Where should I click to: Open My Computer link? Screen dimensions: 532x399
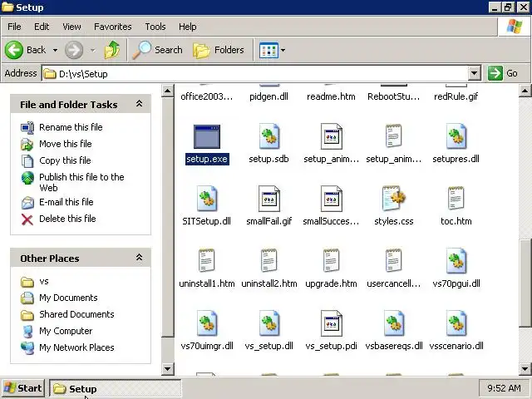click(x=66, y=331)
